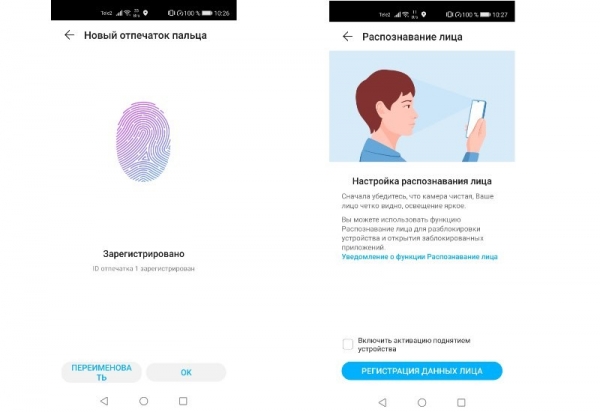The image size is (600, 412).
Task: Open recent apps square on left phone
Action: click(x=183, y=401)
